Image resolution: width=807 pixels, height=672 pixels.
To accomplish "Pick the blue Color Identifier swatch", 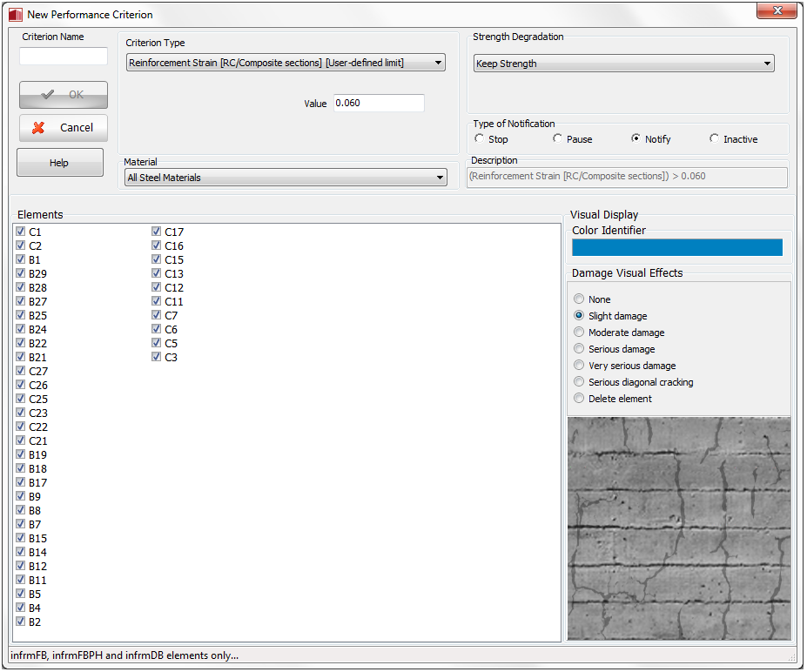I will pos(676,248).
